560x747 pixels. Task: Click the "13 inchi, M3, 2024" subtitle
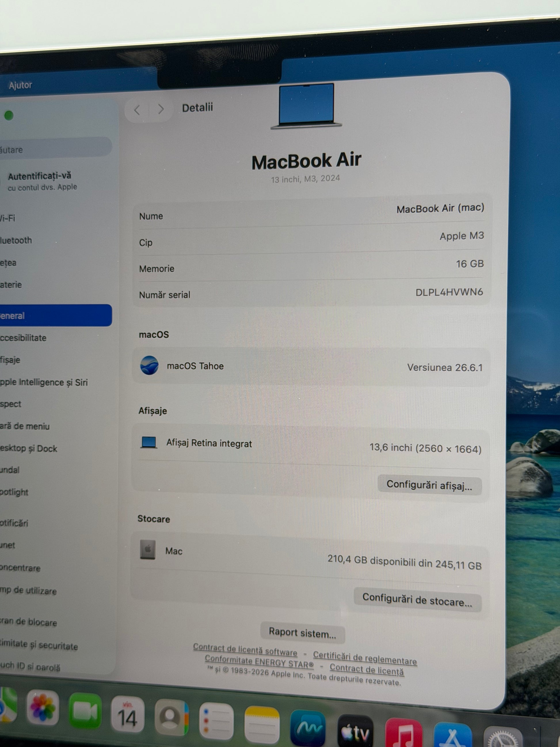click(x=306, y=179)
